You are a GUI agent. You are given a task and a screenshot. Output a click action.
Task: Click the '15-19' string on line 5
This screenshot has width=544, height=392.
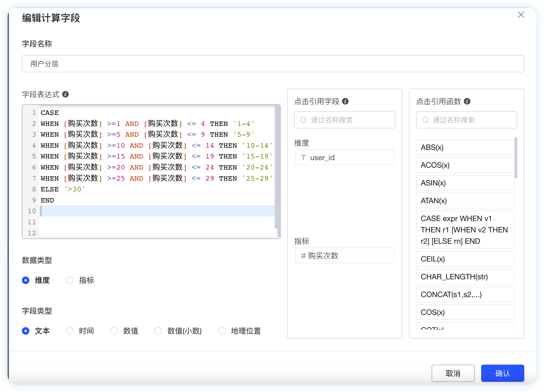tap(257, 156)
